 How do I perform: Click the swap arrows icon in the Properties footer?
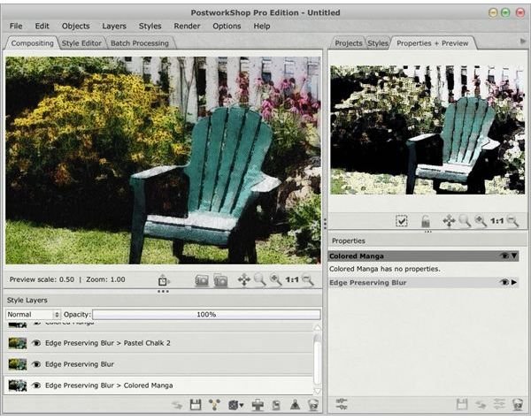[481, 404]
